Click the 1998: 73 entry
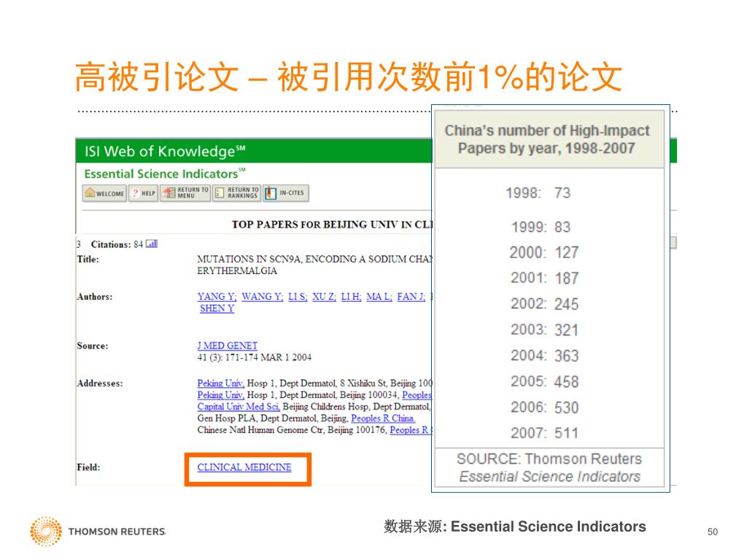The width and height of the screenshot is (747, 560). [x=538, y=193]
